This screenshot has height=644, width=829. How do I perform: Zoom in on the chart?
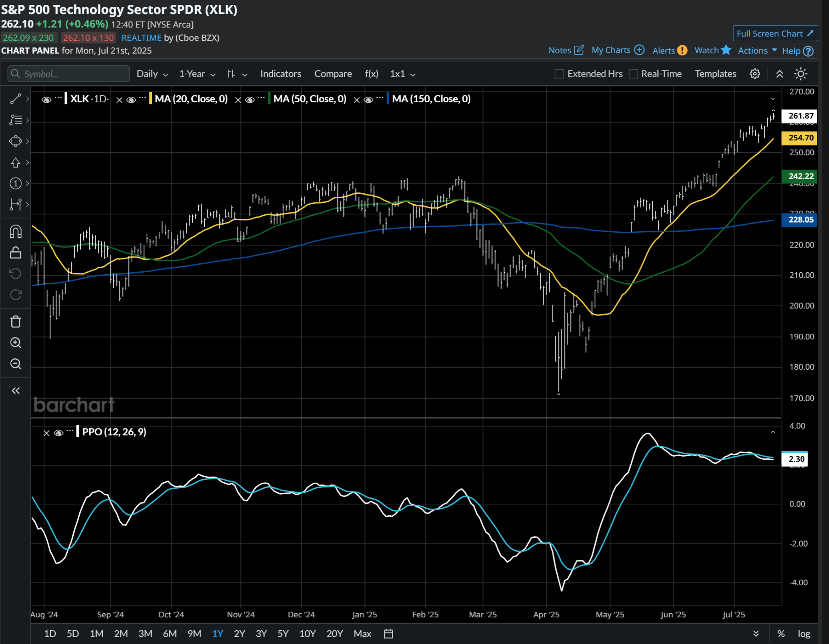click(x=15, y=343)
